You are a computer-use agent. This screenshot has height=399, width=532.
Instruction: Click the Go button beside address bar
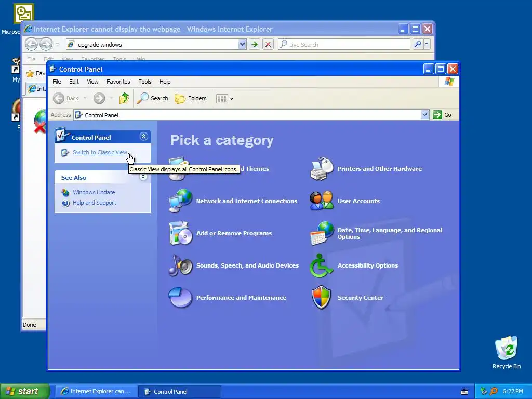click(x=442, y=115)
